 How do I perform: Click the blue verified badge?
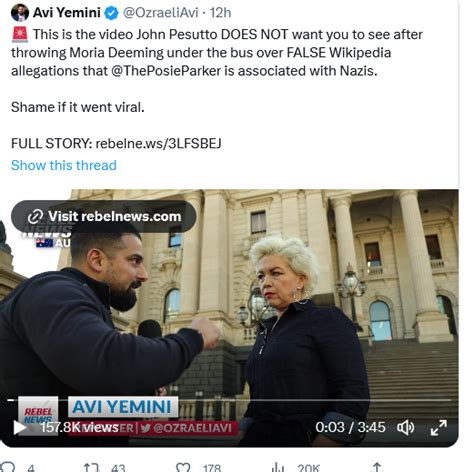[111, 13]
